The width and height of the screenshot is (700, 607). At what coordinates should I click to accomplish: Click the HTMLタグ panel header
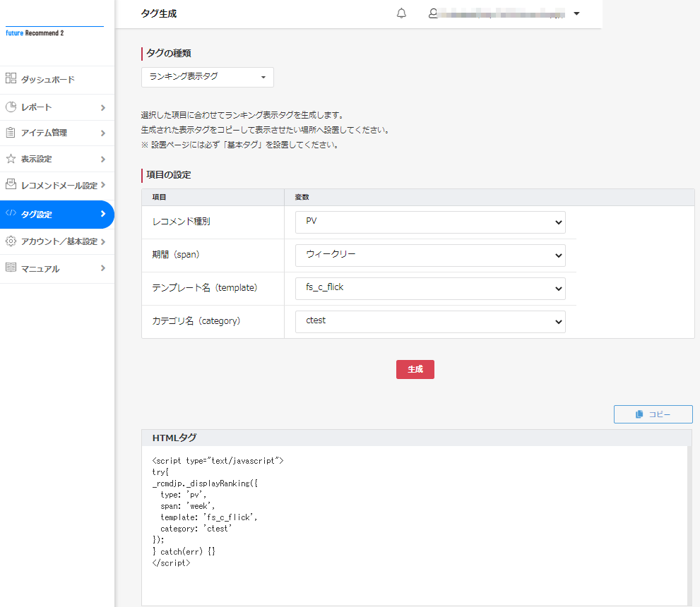click(x=417, y=438)
